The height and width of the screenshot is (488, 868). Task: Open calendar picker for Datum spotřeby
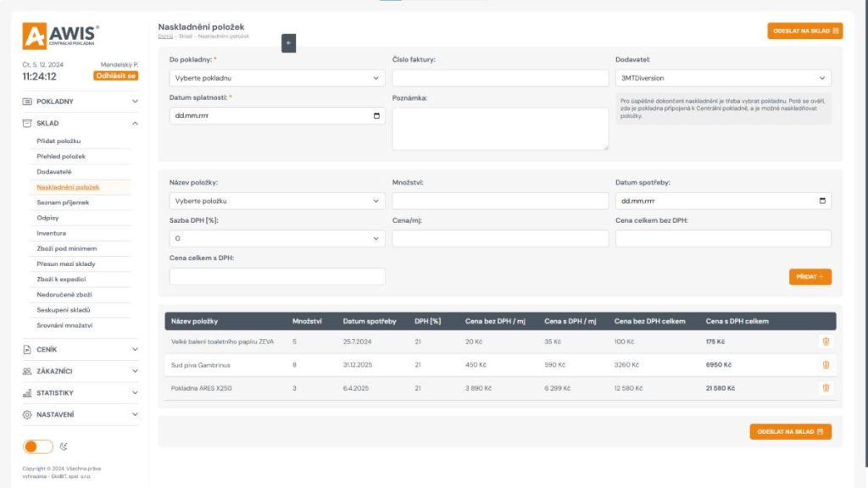point(822,201)
